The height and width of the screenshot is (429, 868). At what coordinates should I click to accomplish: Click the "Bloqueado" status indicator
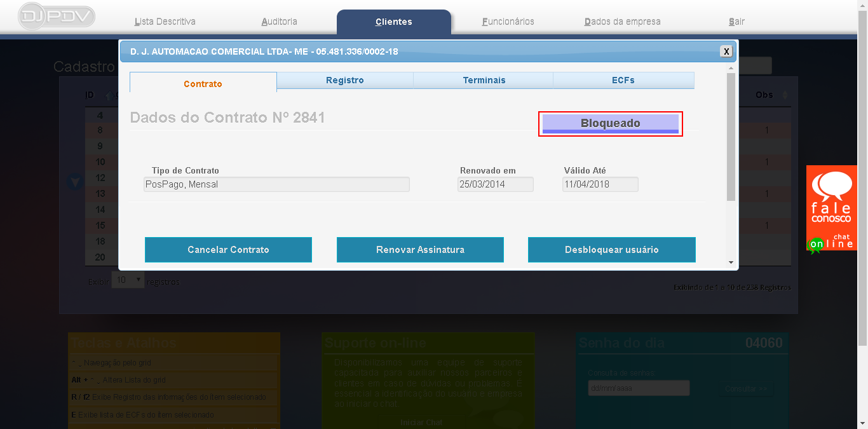coord(610,123)
